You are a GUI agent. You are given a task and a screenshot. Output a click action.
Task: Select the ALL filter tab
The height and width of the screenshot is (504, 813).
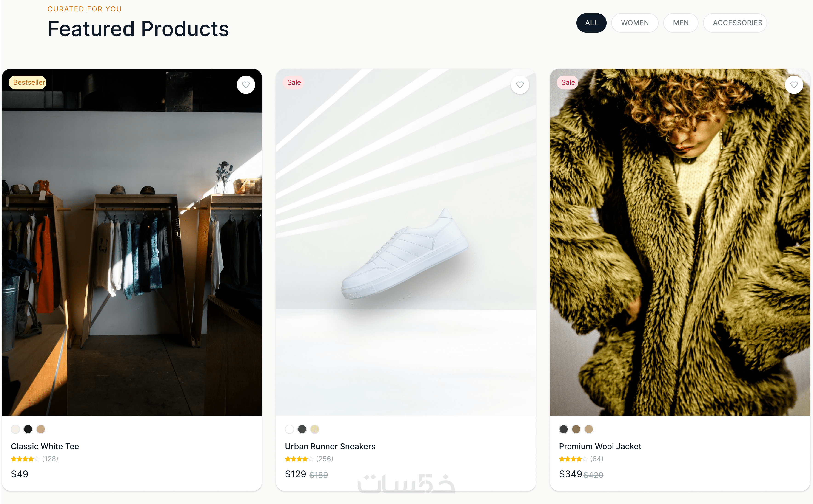point(591,23)
